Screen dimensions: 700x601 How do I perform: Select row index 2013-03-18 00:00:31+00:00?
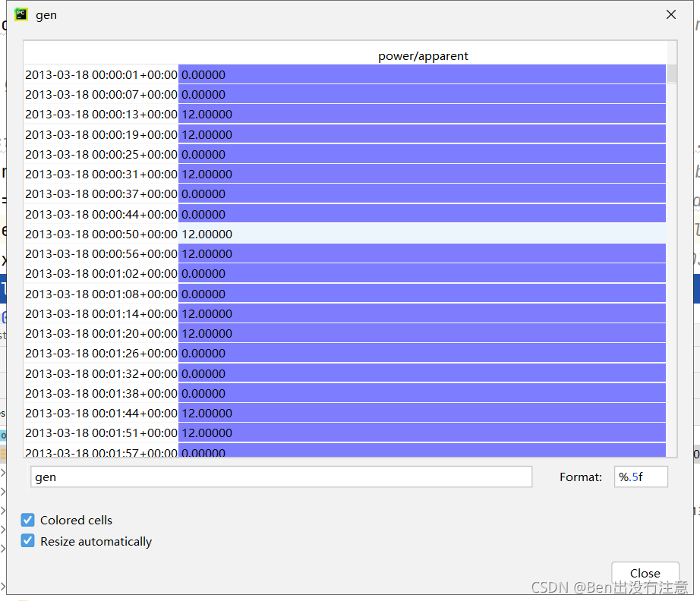[101, 174]
